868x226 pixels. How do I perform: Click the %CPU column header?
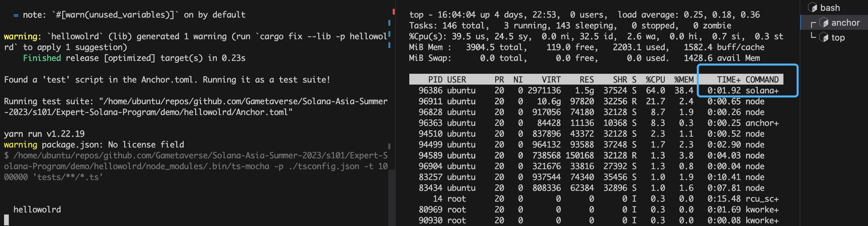[655, 80]
